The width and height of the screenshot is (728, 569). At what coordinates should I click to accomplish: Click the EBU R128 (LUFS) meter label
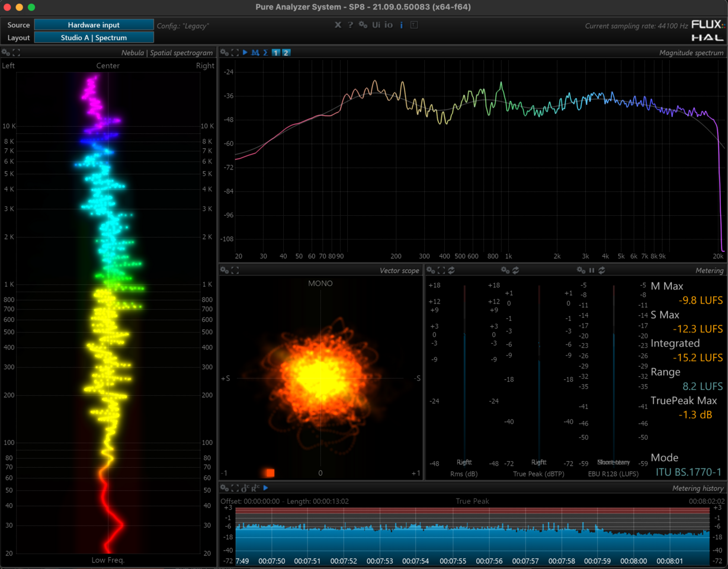pyautogui.click(x=614, y=474)
